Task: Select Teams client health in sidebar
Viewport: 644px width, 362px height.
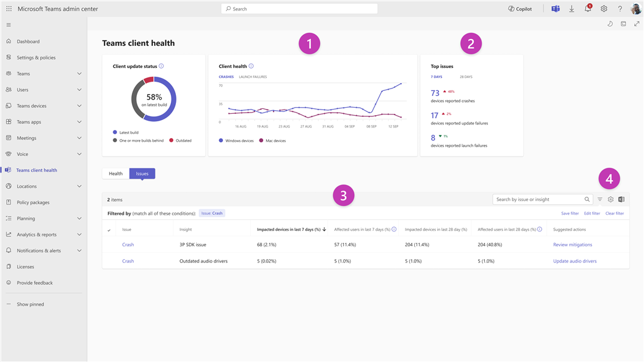Action: pyautogui.click(x=37, y=170)
